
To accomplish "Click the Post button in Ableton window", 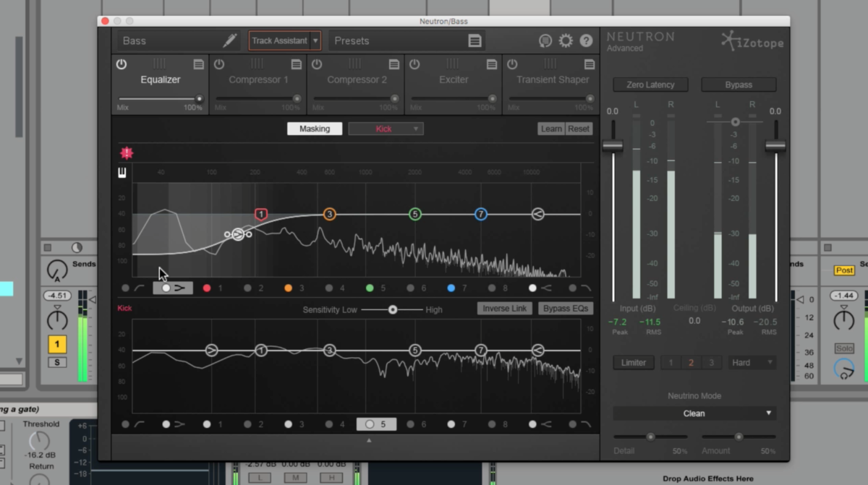I will pos(844,270).
